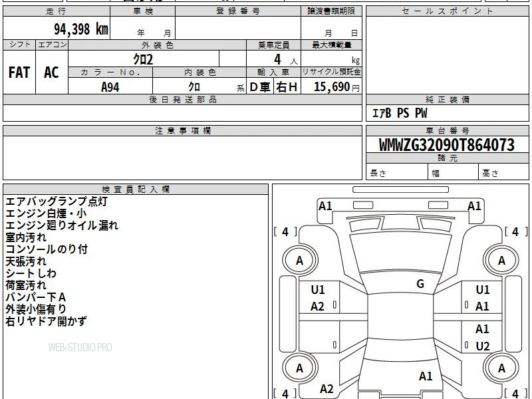532x399 pixels.
Task: Select the note エアバッグランプ点灯
Action: coord(57,201)
